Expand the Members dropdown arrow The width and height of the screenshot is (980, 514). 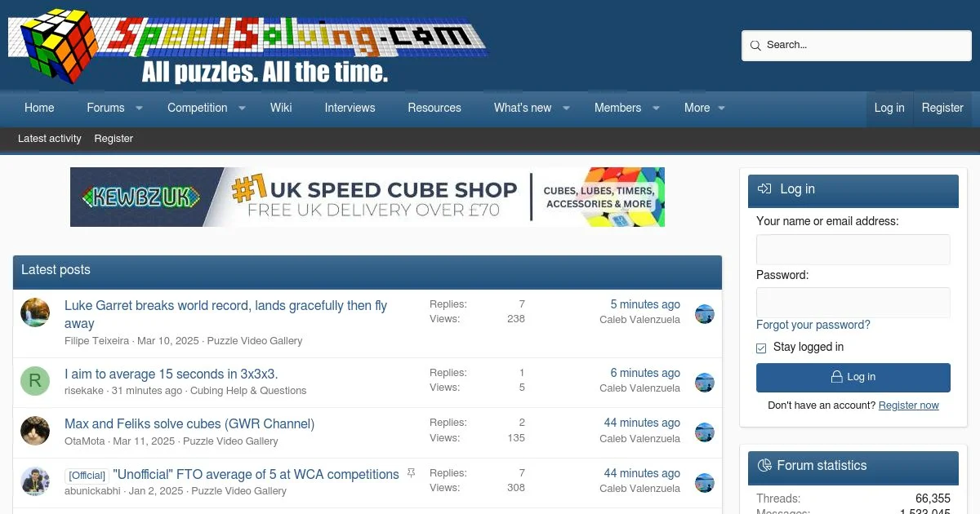[x=655, y=109]
